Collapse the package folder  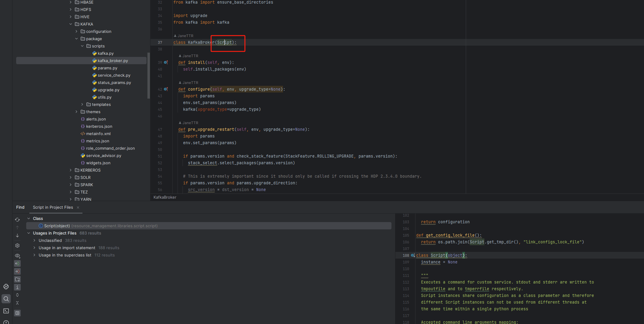click(x=76, y=39)
